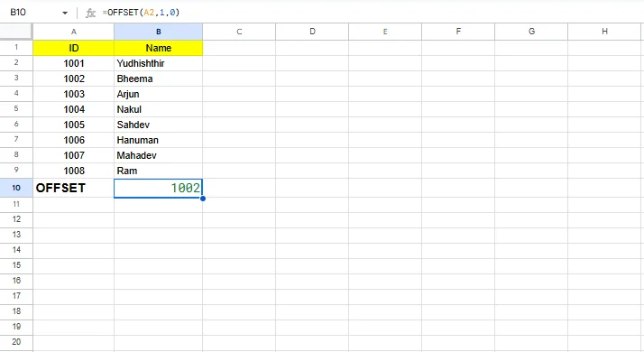Open the Name box dropdown arrow
Viewport: 644px width, 352px height.
click(x=65, y=13)
